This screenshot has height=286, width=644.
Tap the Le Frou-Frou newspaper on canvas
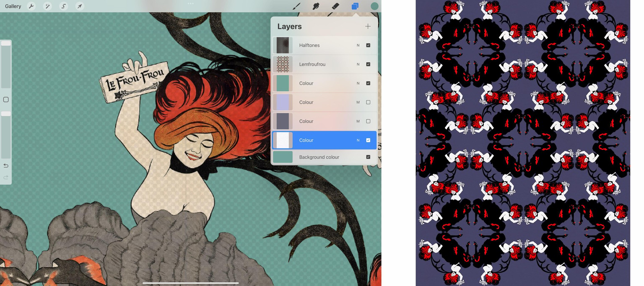[x=134, y=83]
